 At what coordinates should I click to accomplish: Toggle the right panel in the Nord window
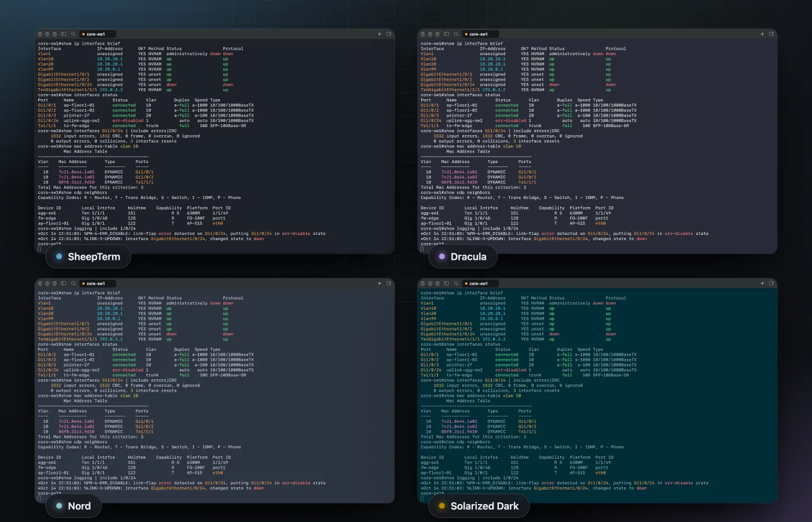click(x=389, y=284)
